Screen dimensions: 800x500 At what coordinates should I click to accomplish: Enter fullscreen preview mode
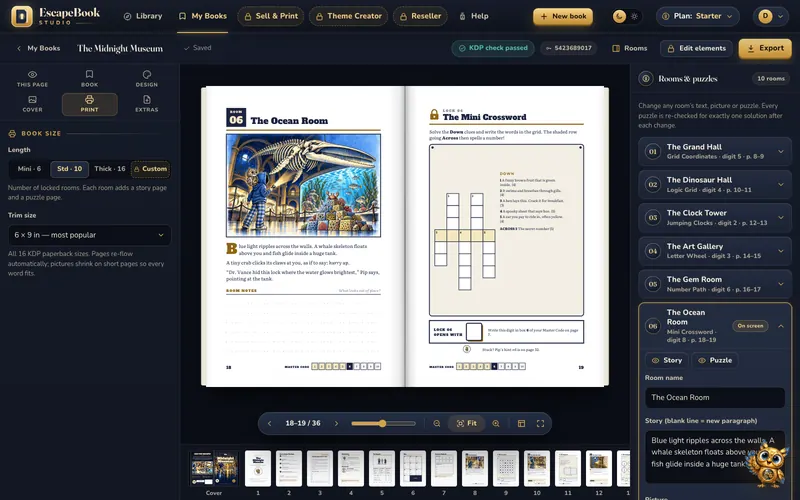coord(540,423)
